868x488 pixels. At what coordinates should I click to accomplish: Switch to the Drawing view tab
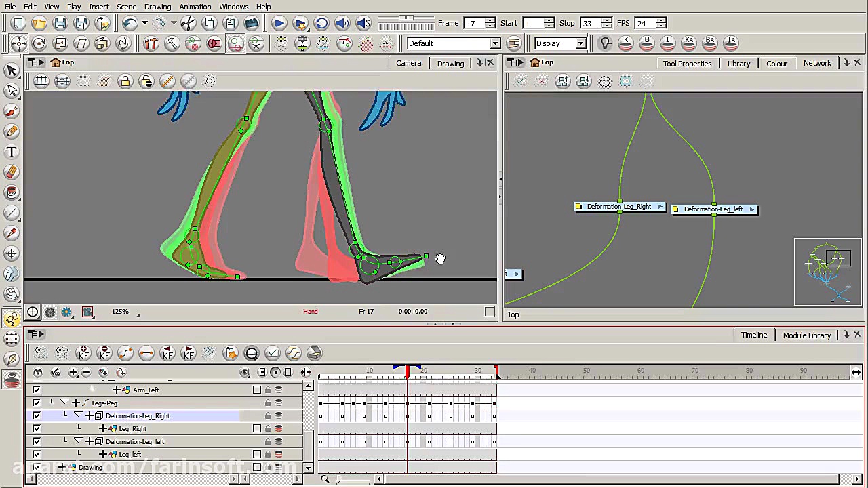[450, 64]
